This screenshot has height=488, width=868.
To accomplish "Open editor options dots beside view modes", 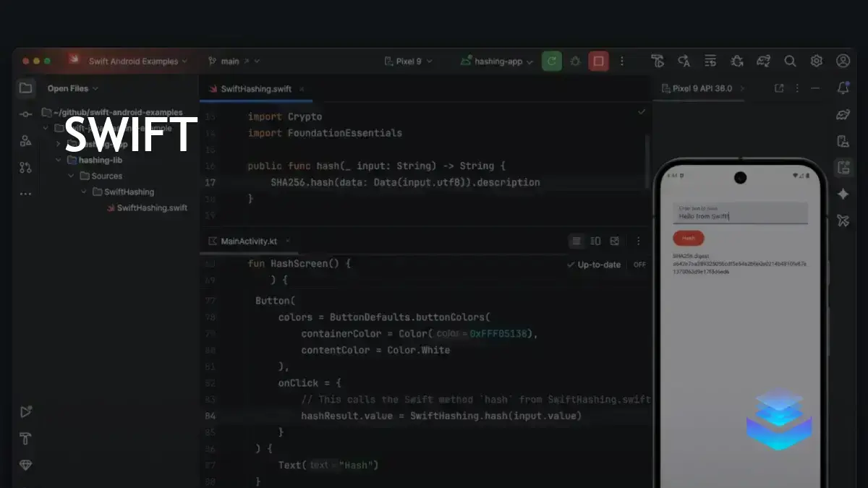I will [x=638, y=241].
